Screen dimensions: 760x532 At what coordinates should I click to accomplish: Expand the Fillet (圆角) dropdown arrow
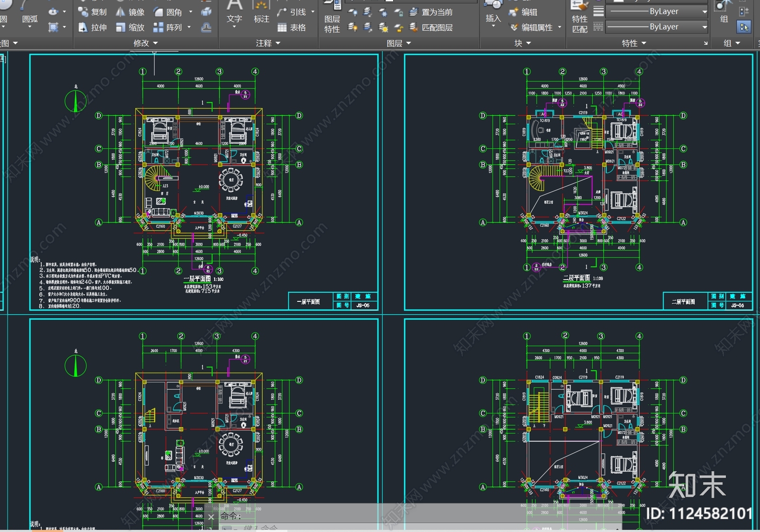point(191,12)
